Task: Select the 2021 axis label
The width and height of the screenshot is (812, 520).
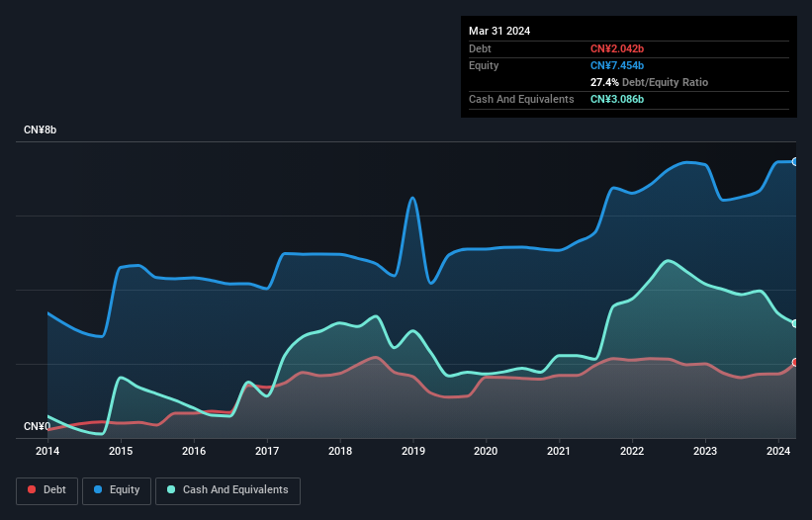Action: click(x=559, y=451)
